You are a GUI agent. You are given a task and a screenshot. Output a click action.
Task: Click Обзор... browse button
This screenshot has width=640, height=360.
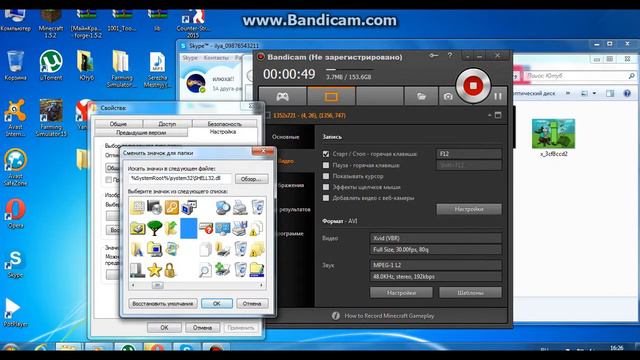(x=251, y=179)
